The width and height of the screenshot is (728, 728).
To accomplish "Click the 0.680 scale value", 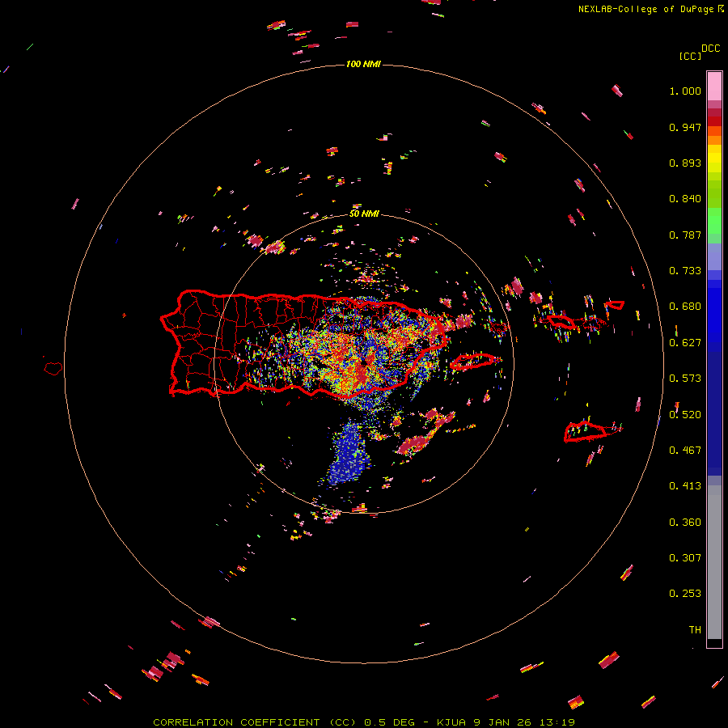I will [685, 307].
